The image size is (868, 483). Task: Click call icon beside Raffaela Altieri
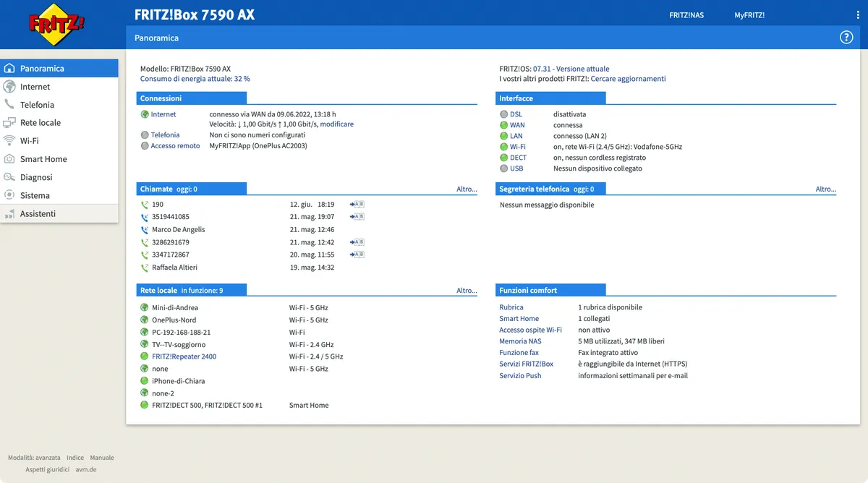pos(145,268)
